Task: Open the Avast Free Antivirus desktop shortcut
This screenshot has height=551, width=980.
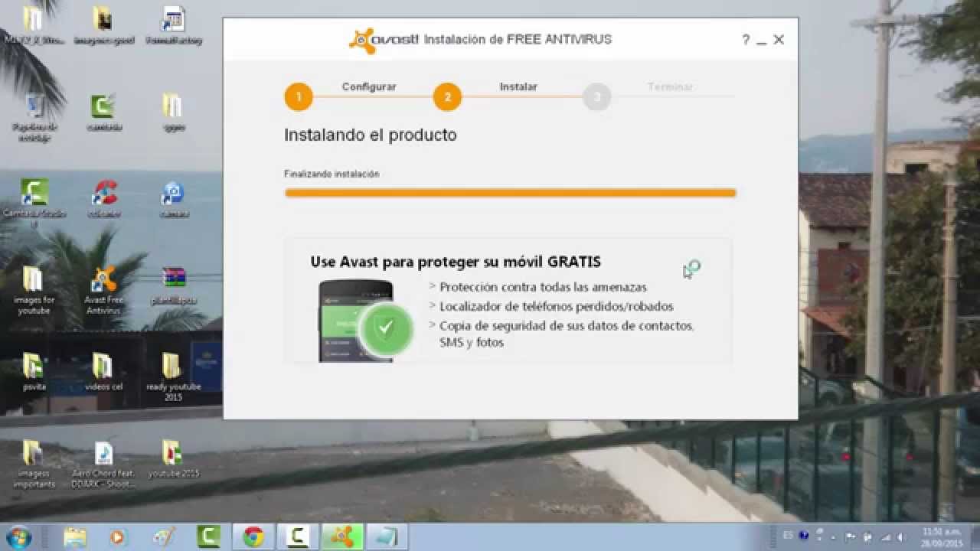Action: (103, 290)
